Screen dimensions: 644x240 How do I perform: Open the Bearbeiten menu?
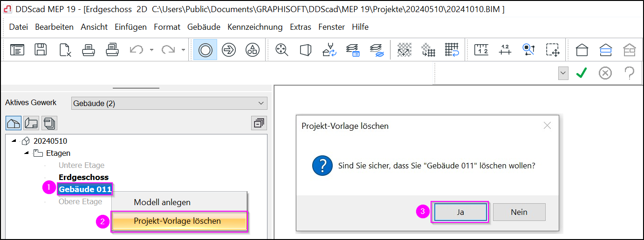pos(54,27)
